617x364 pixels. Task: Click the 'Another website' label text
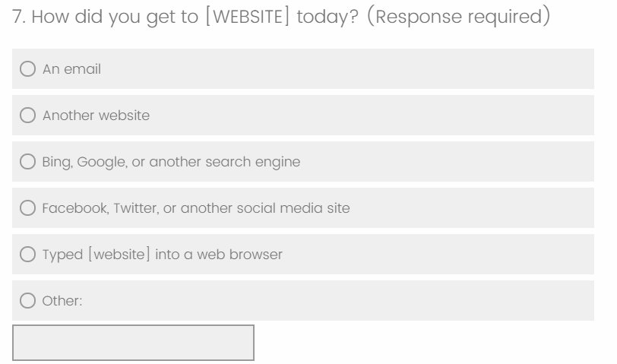[x=96, y=116]
